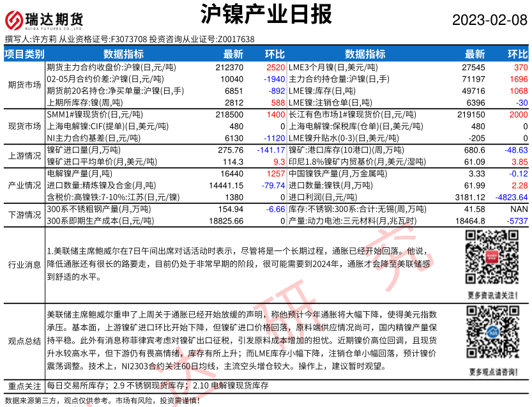Select the 项目类别 column header
The height and width of the screenshot is (407, 532).
24,54
